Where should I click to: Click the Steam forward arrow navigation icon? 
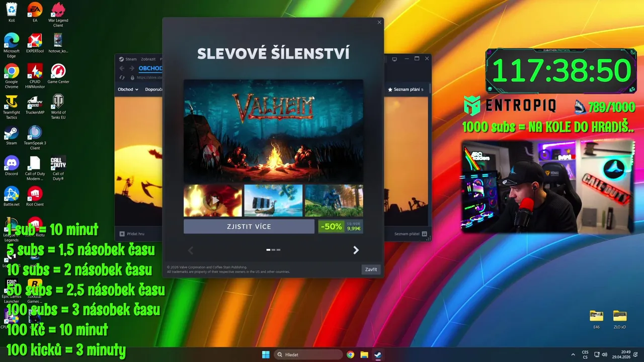point(131,68)
